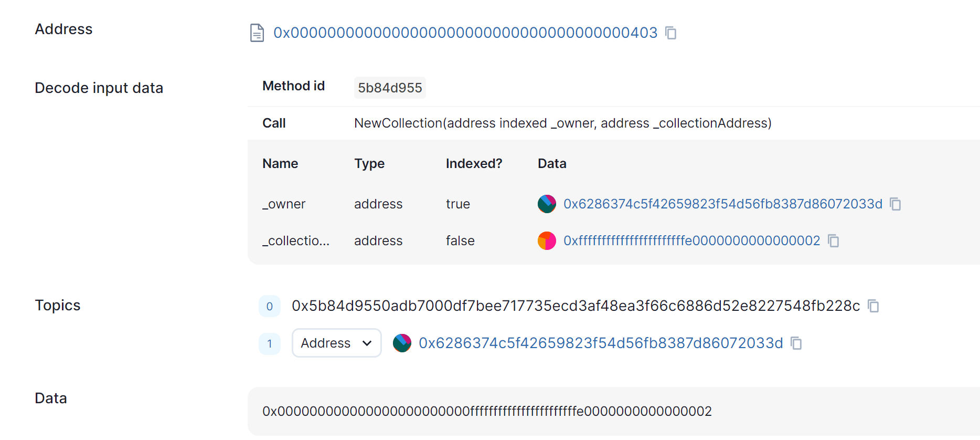
Task: Click the _owner address identicon avatar
Action: pos(547,204)
